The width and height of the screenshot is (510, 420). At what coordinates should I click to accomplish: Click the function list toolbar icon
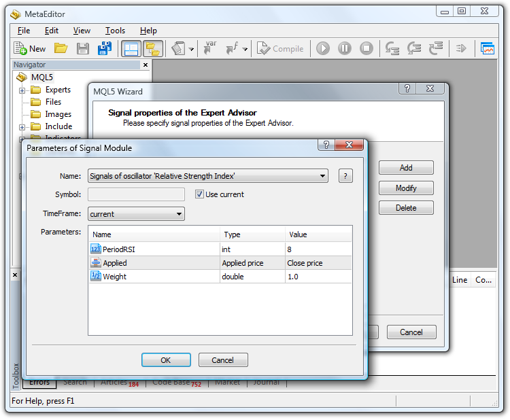[232, 48]
